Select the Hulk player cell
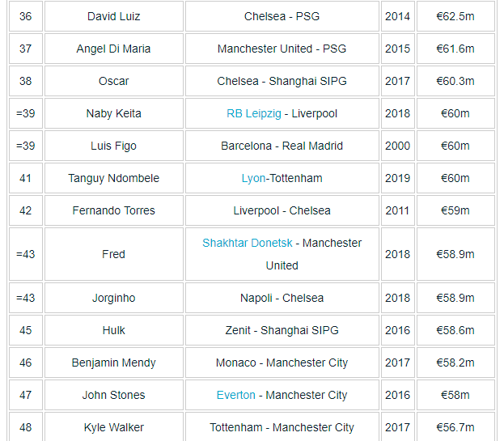 113,330
